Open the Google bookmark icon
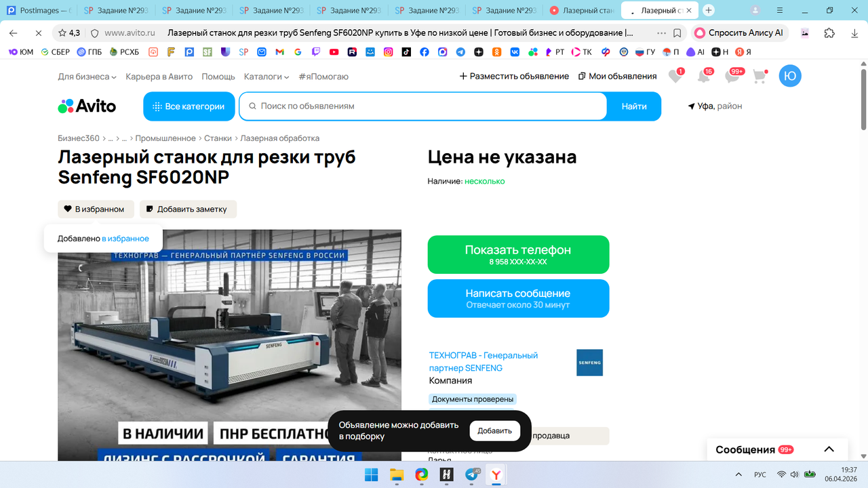 [x=298, y=52]
